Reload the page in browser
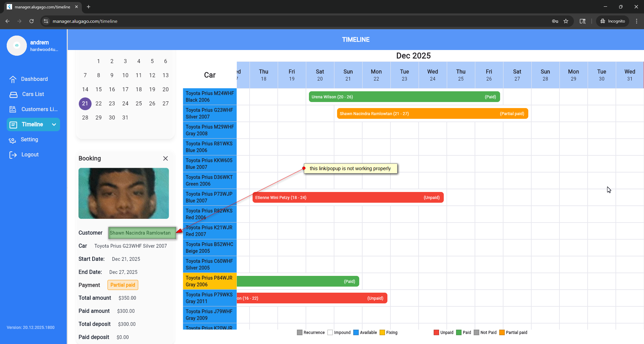The image size is (644, 344). point(32,21)
